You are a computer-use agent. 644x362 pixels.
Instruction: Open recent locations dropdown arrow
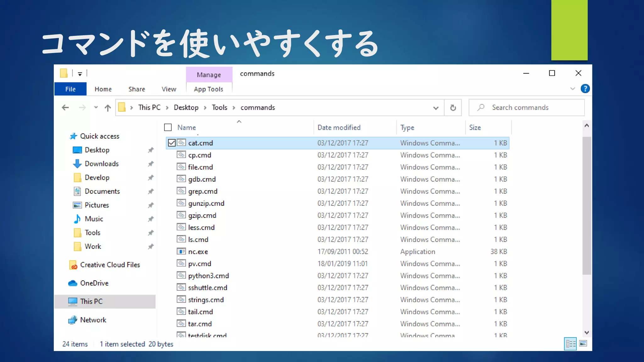coord(96,107)
